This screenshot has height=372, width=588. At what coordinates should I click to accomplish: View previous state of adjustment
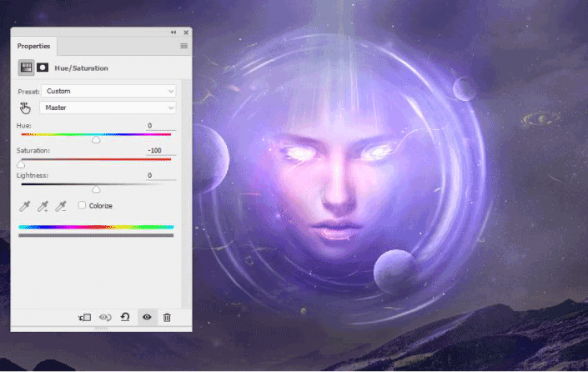coord(105,318)
